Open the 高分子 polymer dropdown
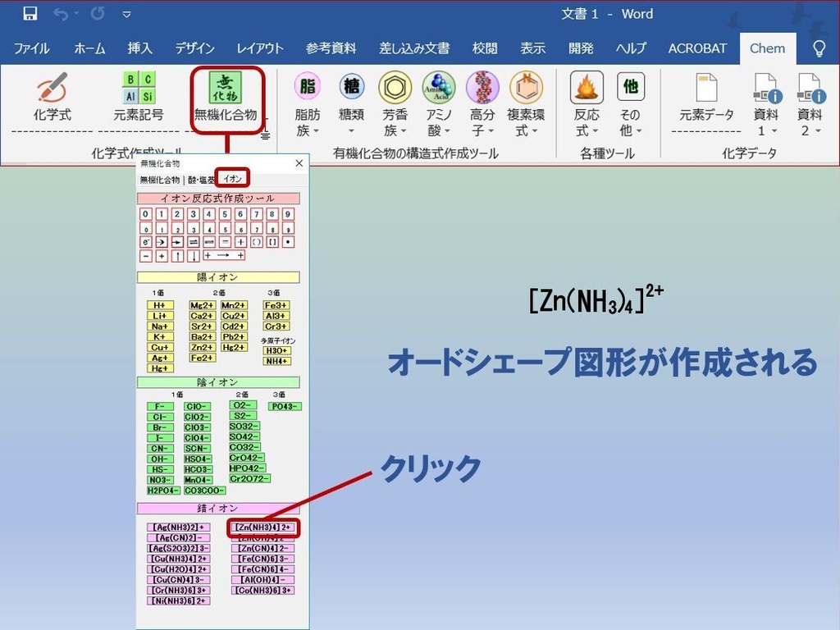 tap(482, 103)
